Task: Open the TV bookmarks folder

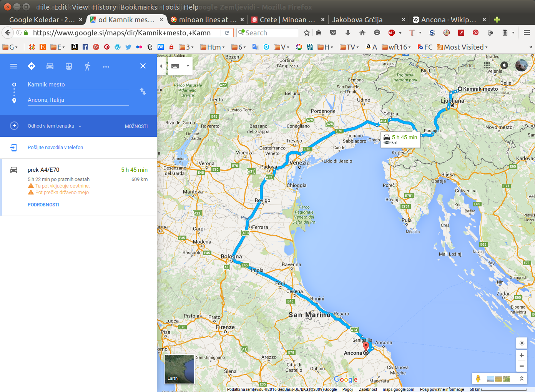Action: (349, 47)
